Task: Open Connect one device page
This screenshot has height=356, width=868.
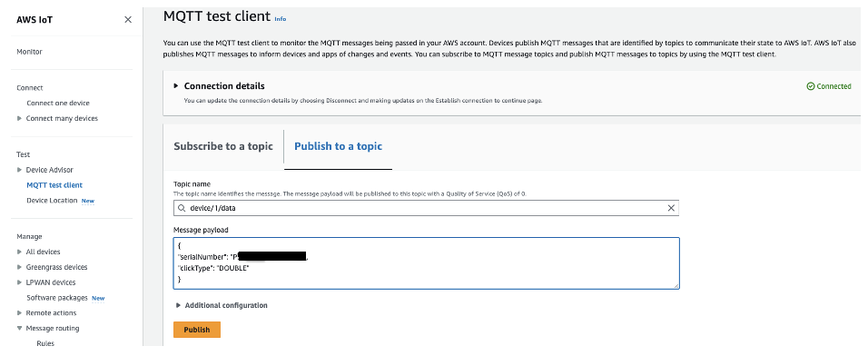Action: point(57,103)
